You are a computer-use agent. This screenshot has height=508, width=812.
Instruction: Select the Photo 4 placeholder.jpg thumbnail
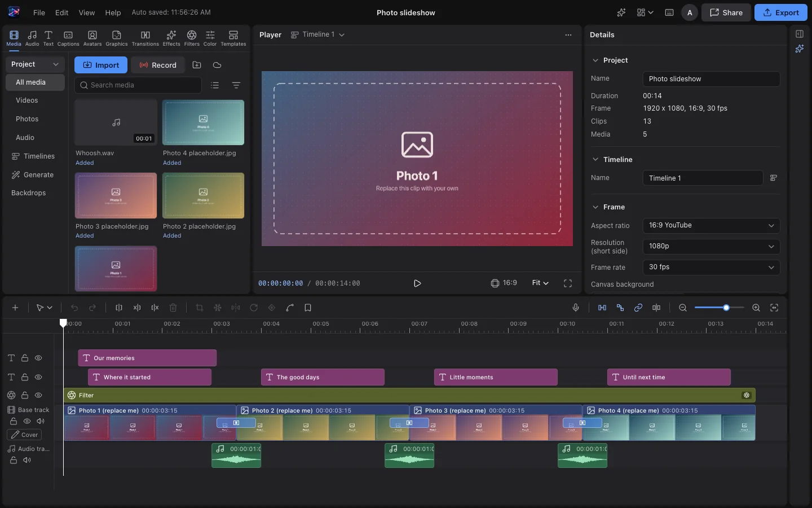click(203, 122)
